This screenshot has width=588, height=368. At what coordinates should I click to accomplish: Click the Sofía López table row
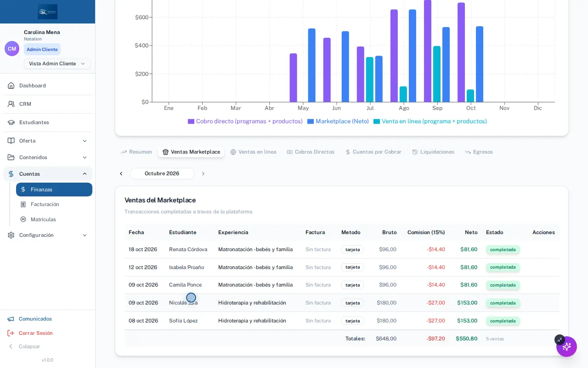342,321
